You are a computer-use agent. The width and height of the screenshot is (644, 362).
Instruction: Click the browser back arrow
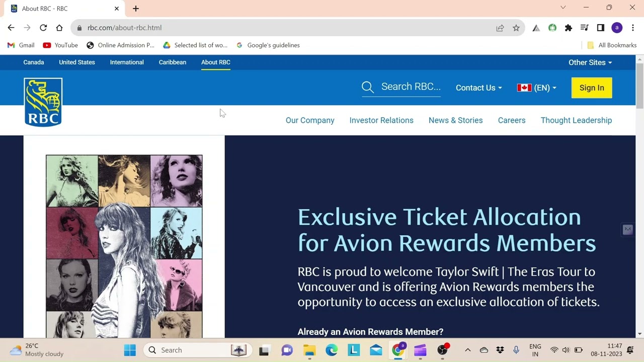pyautogui.click(x=11, y=28)
